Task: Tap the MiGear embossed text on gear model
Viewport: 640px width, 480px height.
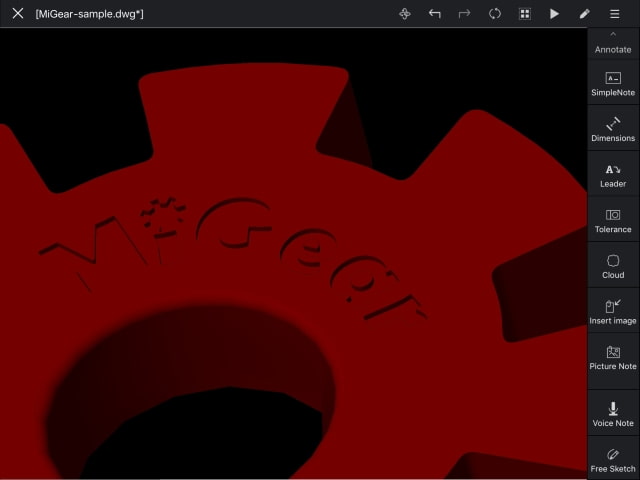Action: tap(233, 257)
